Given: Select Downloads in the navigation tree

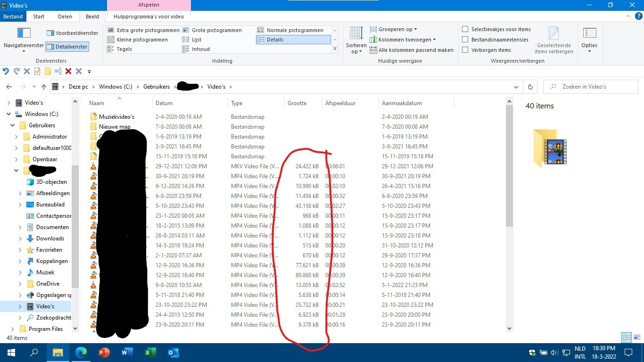Looking at the screenshot, I should click(50, 239).
